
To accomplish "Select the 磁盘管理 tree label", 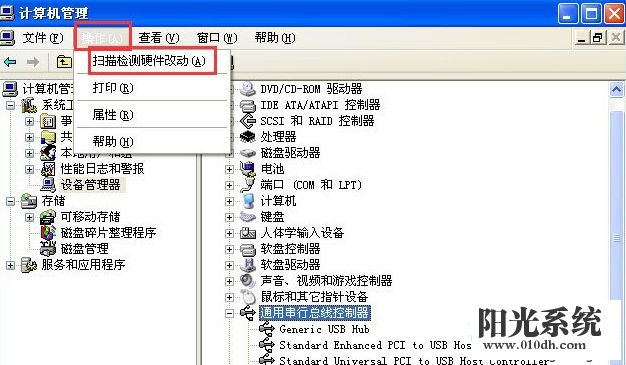I will click(x=85, y=249).
